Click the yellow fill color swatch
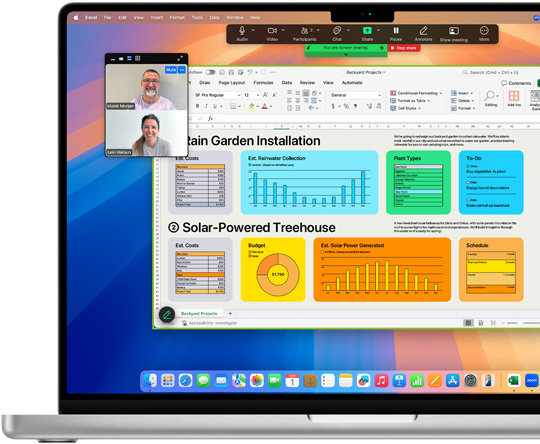Image resolution: width=540 pixels, height=444 pixels. point(251,106)
